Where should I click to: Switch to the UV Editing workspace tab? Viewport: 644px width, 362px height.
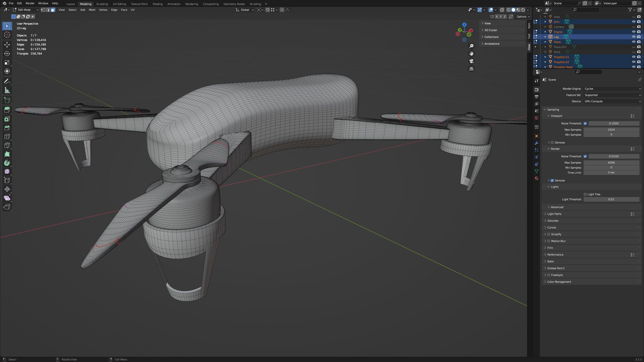coord(119,4)
